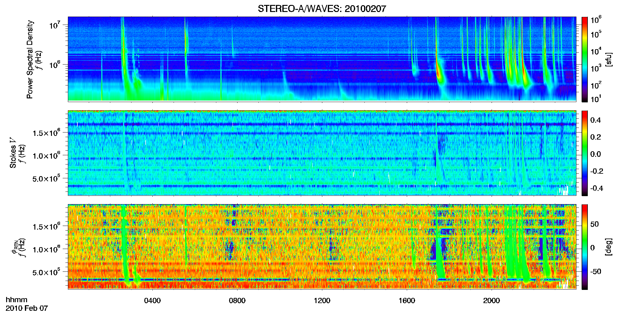The width and height of the screenshot is (644, 332).
Task: Click 10^3 on the sfu color bar
Action: 596,68
